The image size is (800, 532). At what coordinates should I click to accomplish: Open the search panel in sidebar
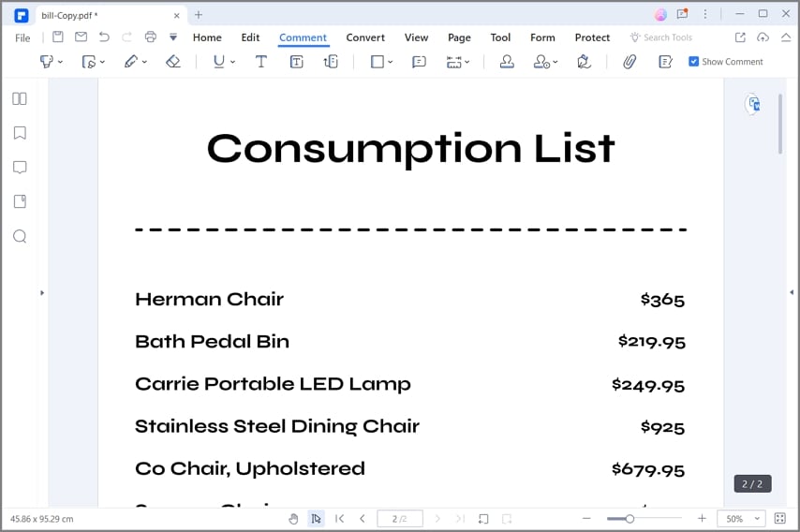(x=20, y=236)
